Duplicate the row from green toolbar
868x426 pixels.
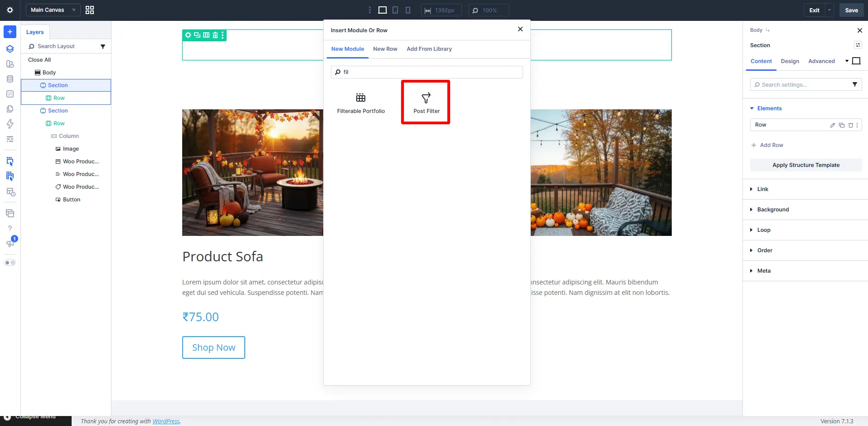click(x=197, y=35)
